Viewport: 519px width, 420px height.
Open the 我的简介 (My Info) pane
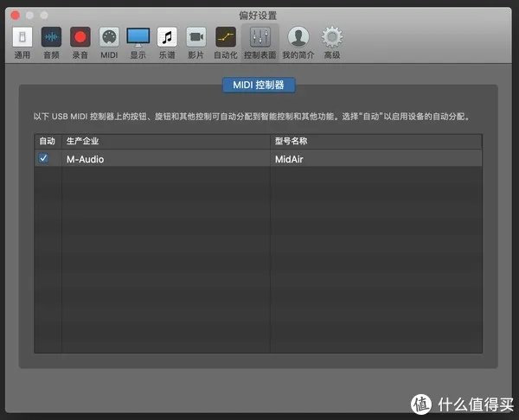(x=298, y=43)
